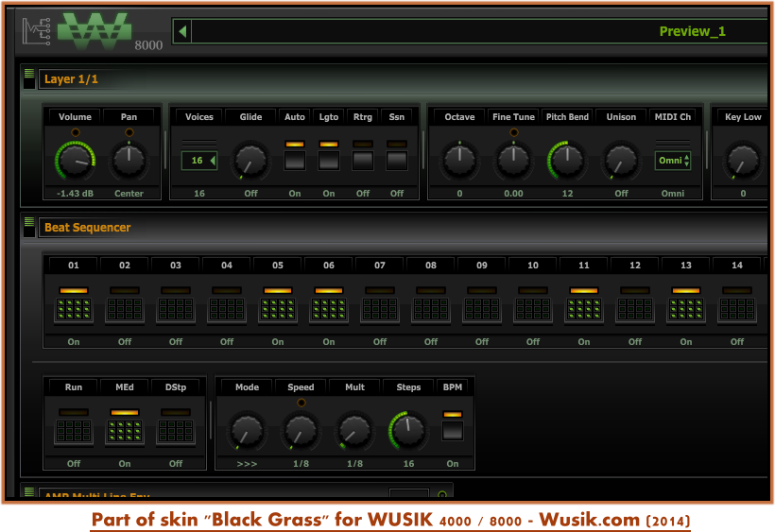Click the Preview_1 preset name
Viewport: 775px width, 532px height.
tap(692, 31)
